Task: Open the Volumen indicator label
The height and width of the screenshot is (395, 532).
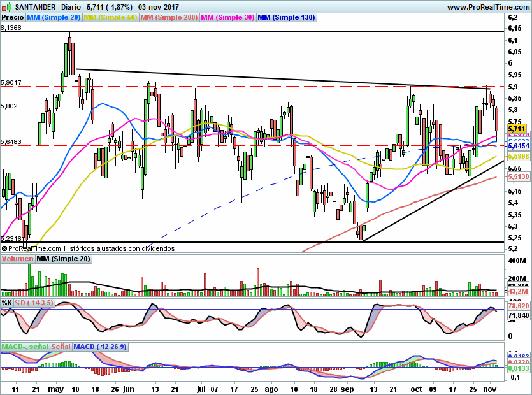Action: click(17, 259)
